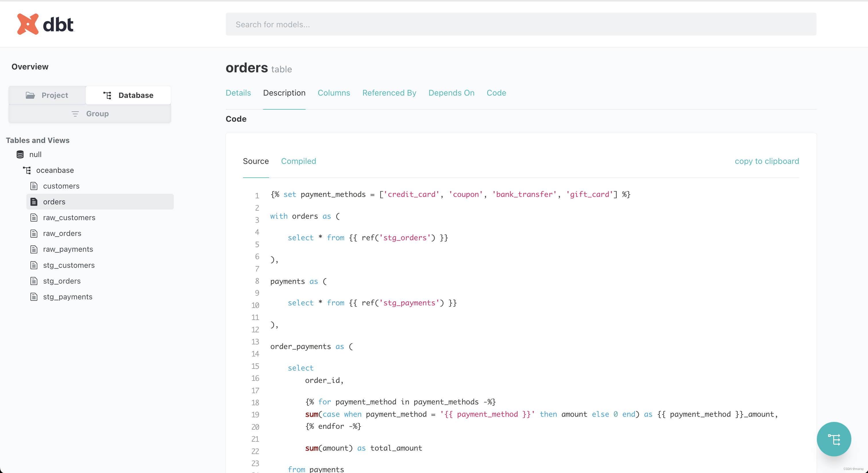Click the 'sum(amount) as total_amount' line

(363, 448)
